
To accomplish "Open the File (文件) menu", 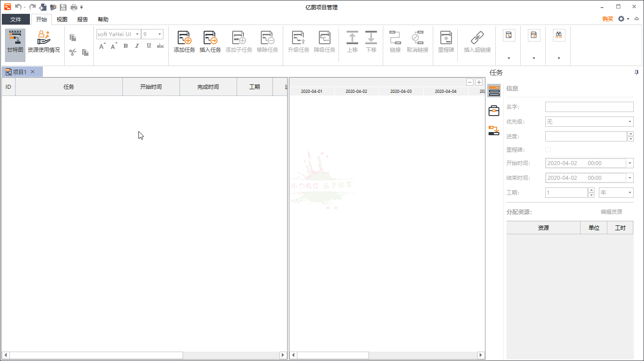I will click(x=16, y=20).
